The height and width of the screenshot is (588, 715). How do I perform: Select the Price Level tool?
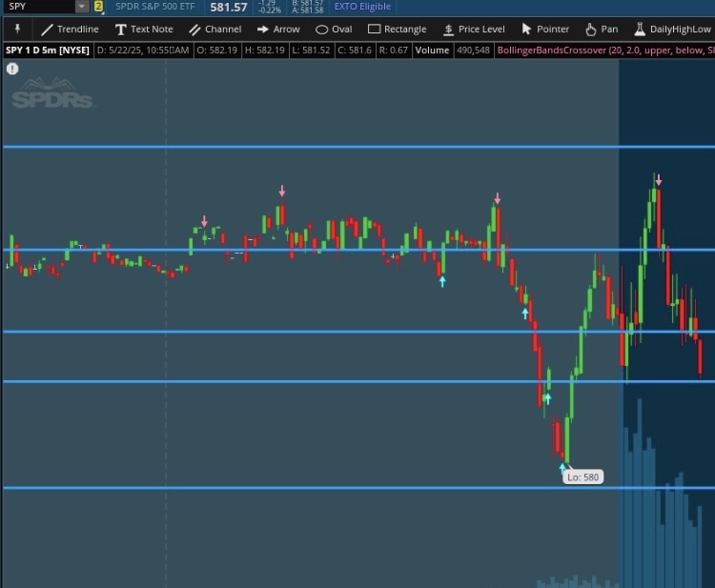[474, 30]
